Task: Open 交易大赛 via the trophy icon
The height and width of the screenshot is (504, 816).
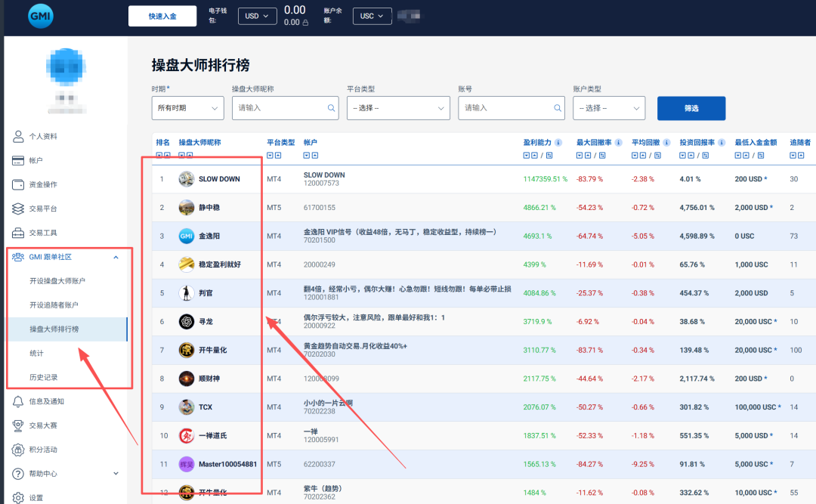Action: [x=18, y=425]
